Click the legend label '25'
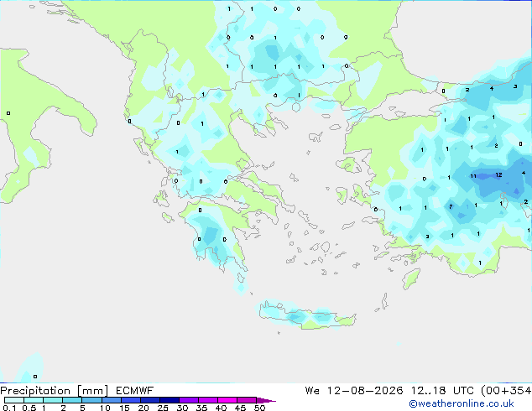 (163, 408)
